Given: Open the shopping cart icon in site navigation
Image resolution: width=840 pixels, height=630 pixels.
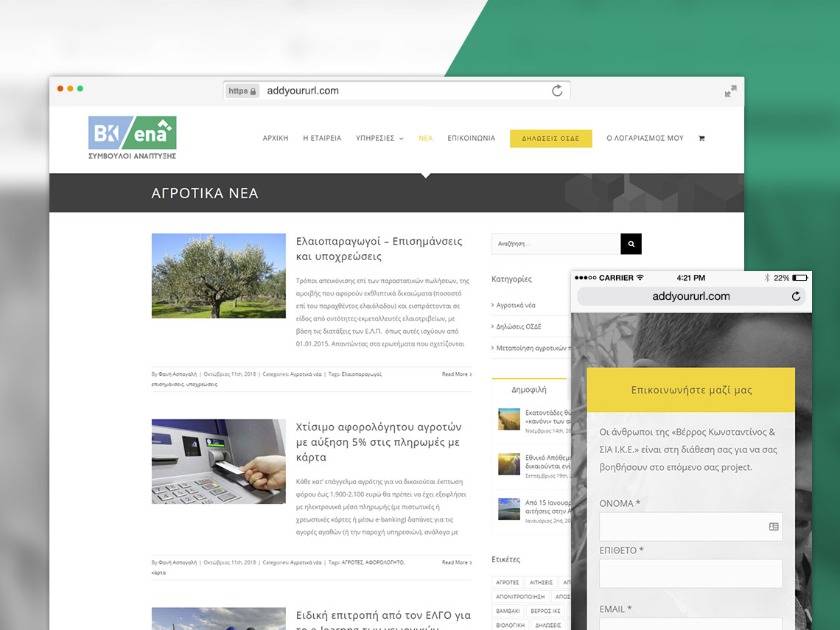Looking at the screenshot, I should pyautogui.click(x=701, y=139).
